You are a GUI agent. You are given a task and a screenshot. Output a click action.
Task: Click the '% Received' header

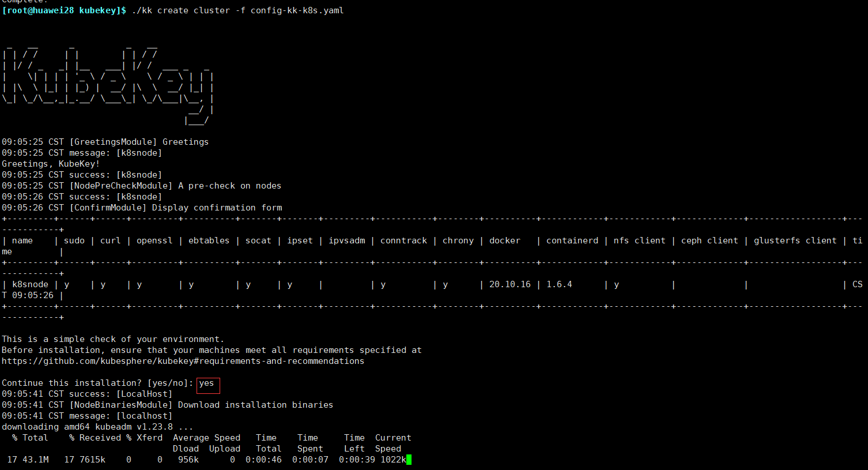(x=95, y=438)
